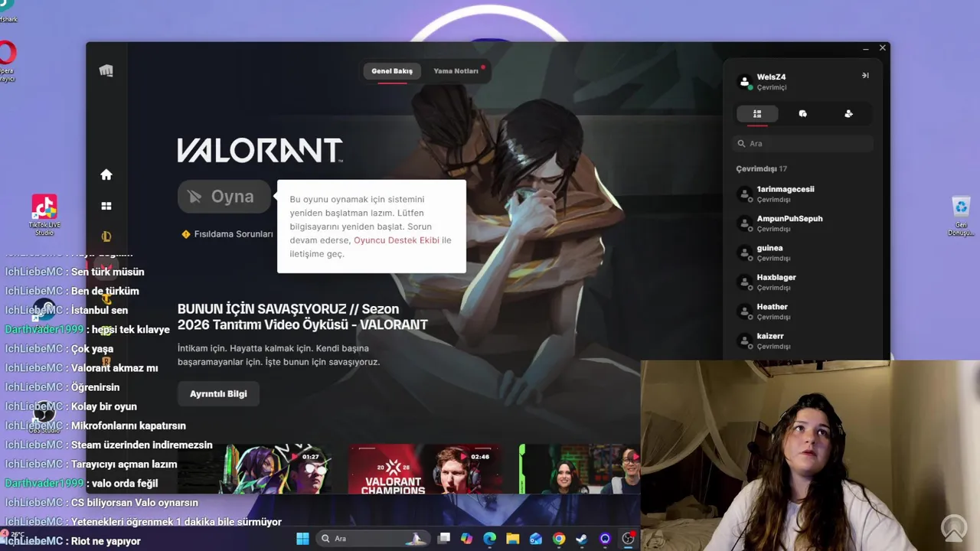Click the Oyna play button

pyautogui.click(x=225, y=197)
